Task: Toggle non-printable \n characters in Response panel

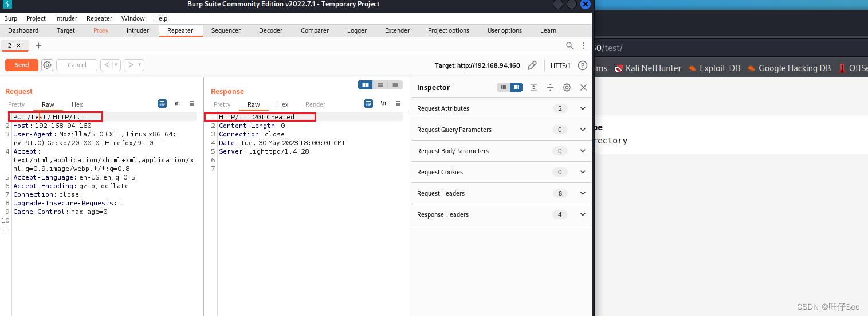Action: (383, 104)
